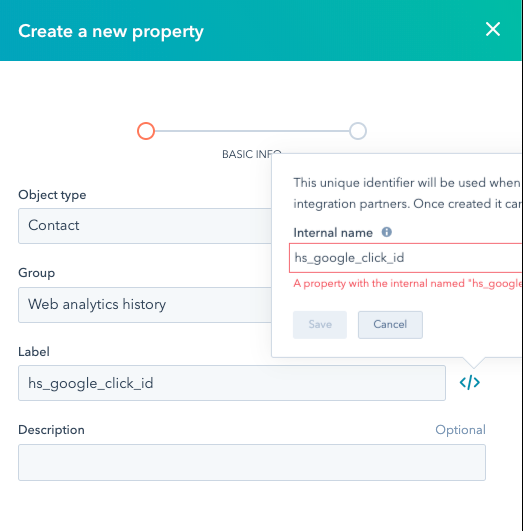Viewport: 523px width, 531px height.
Task: Click the 'Create a new property' header title
Action: tap(111, 31)
